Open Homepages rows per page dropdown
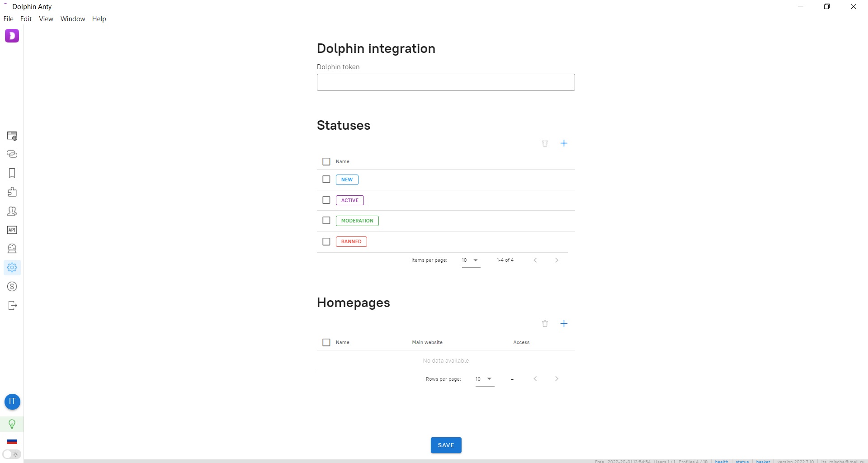 pos(485,379)
